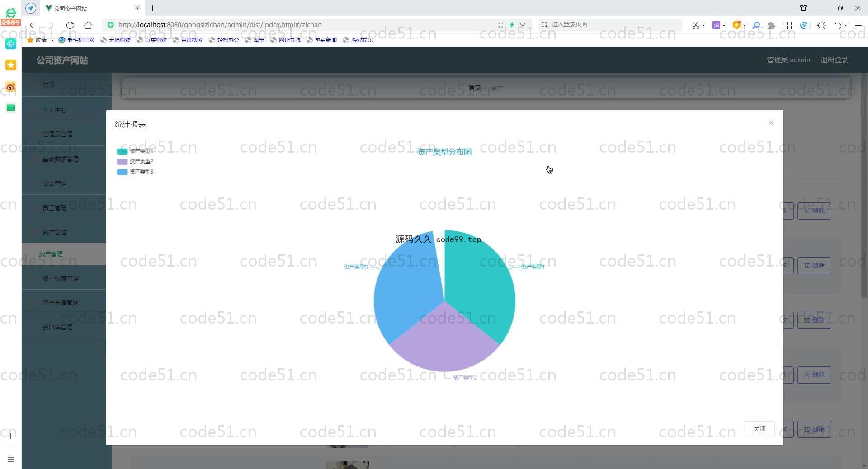Click the green mail icon in sidebar
Viewport: 868px width, 469px height.
point(11,108)
